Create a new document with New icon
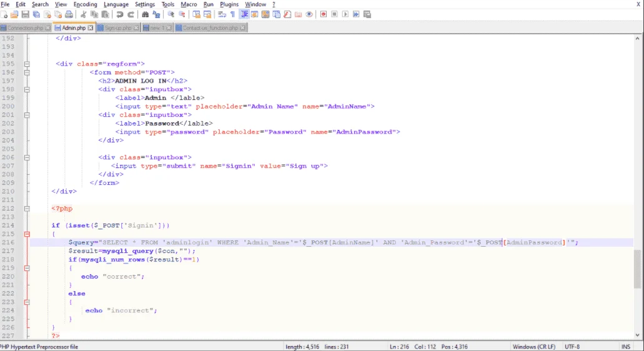This screenshot has height=351, width=644. [4, 14]
